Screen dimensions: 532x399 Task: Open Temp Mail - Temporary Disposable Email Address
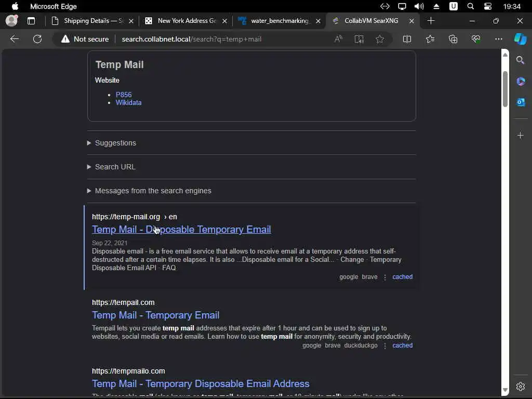[x=201, y=384]
